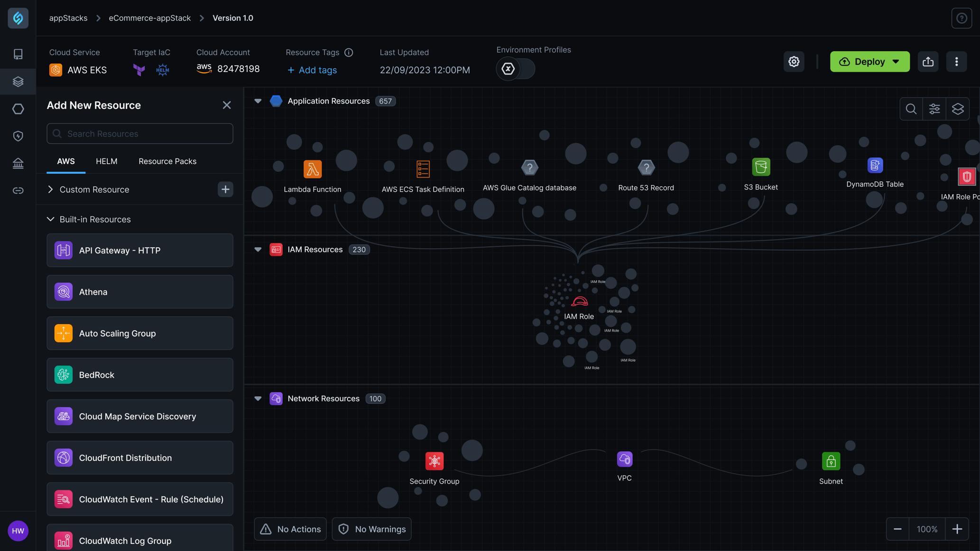Click the Application Resources count 657

tap(385, 101)
